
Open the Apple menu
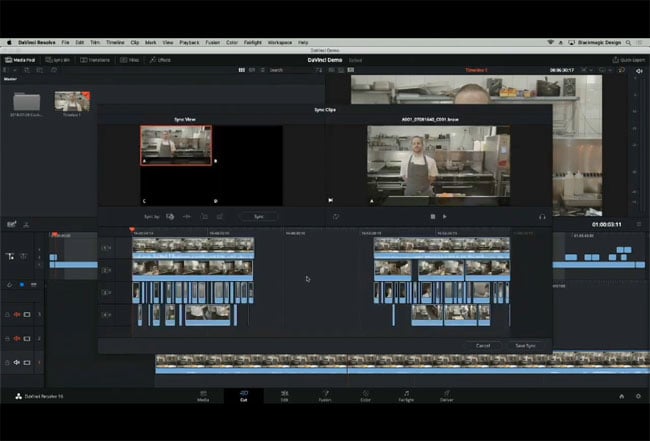tap(9, 42)
